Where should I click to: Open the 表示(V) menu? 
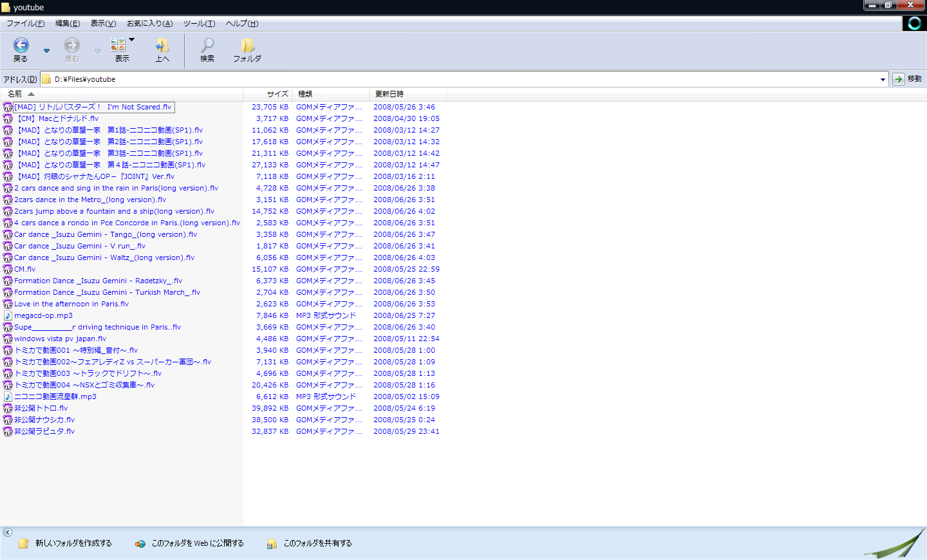[x=103, y=23]
